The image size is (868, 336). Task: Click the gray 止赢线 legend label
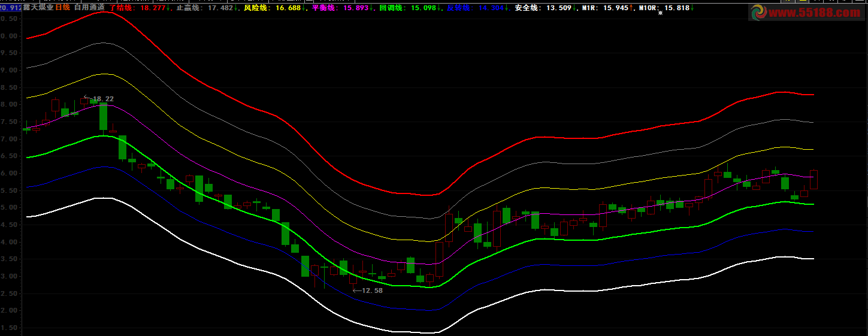click(x=189, y=8)
